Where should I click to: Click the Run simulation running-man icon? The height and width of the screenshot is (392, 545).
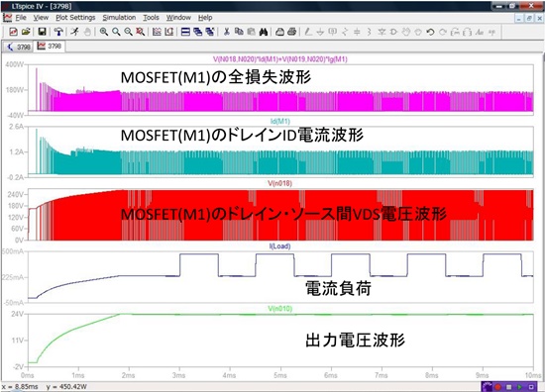[74, 32]
